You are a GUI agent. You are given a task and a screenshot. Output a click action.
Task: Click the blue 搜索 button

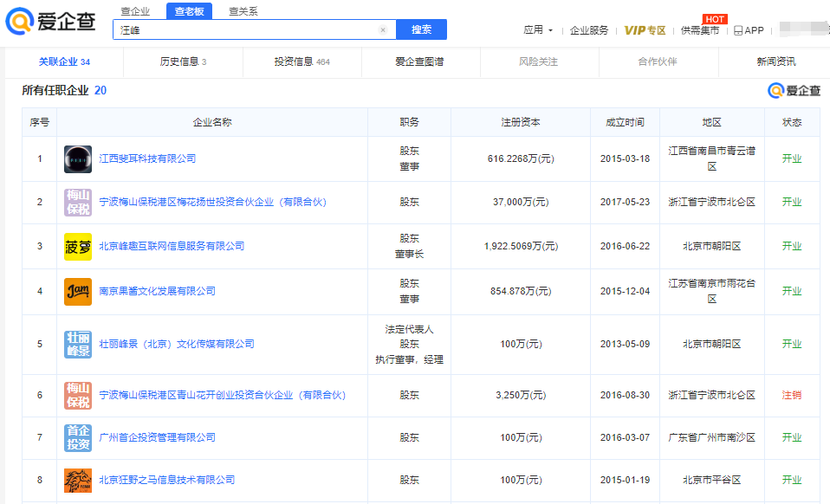tap(421, 29)
